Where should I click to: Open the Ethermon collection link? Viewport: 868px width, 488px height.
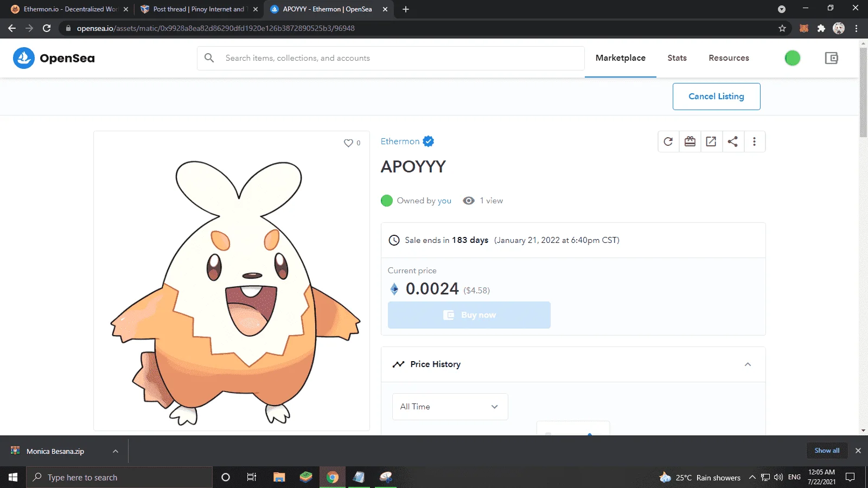[400, 142]
